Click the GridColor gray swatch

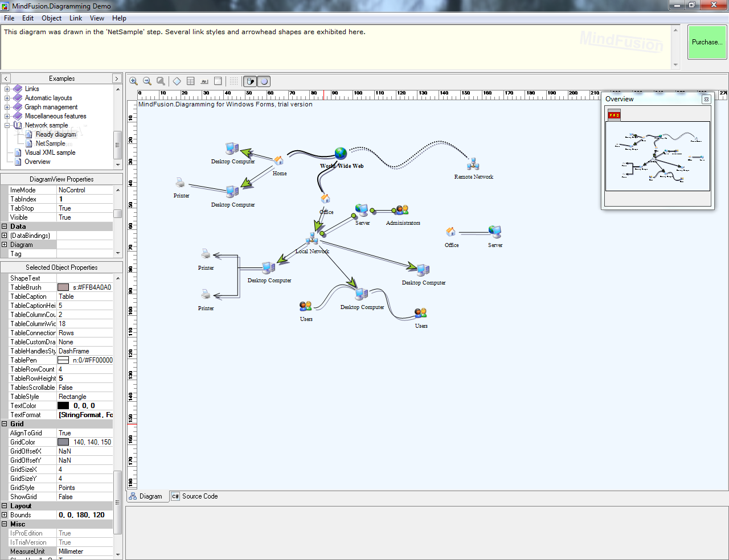coord(63,442)
